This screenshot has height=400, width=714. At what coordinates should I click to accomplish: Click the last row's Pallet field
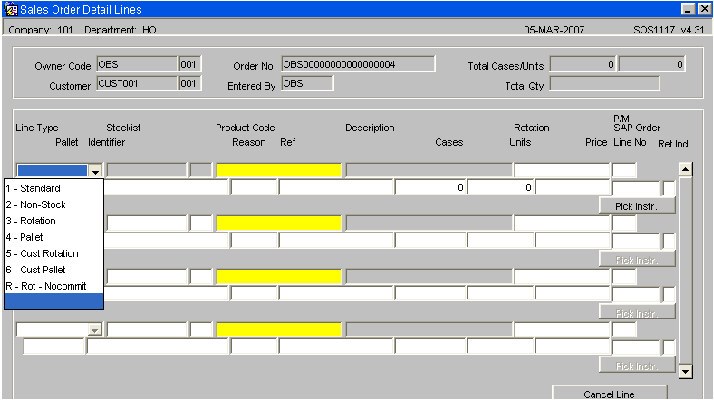coord(54,347)
